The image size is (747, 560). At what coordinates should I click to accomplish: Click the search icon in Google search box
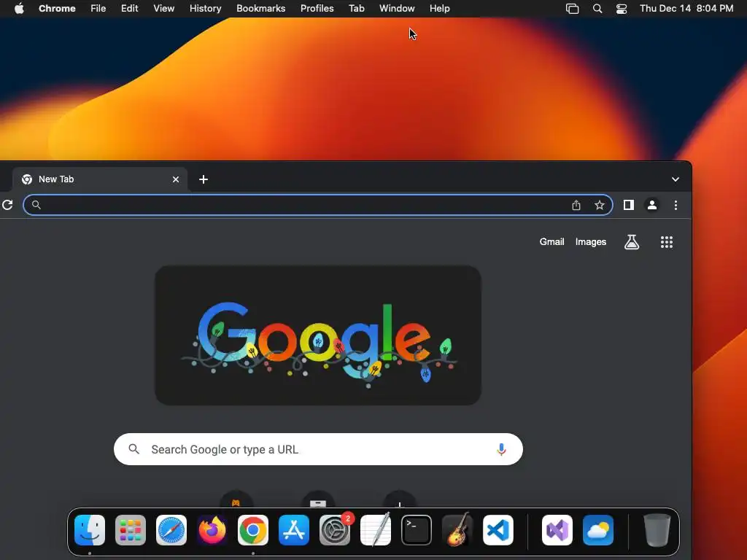click(134, 449)
